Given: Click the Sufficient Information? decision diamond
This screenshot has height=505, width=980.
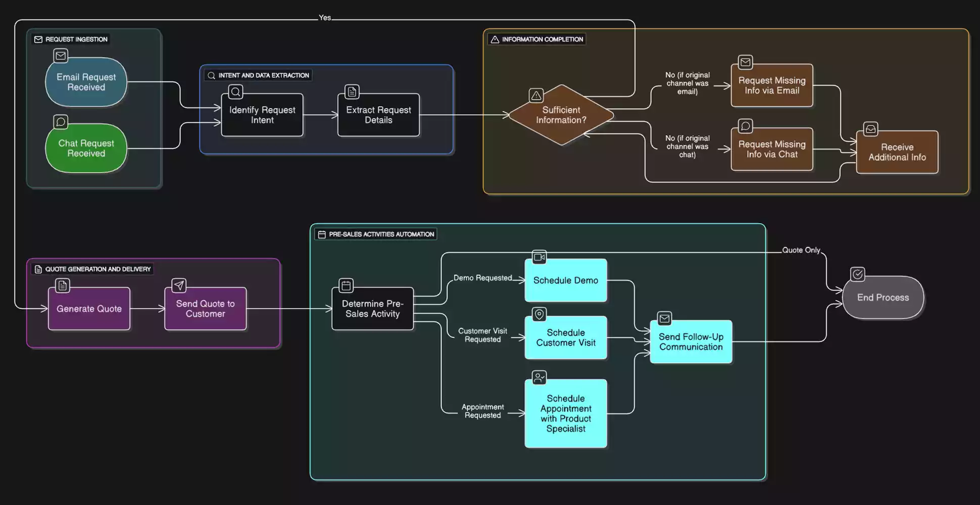Looking at the screenshot, I should point(561,116).
